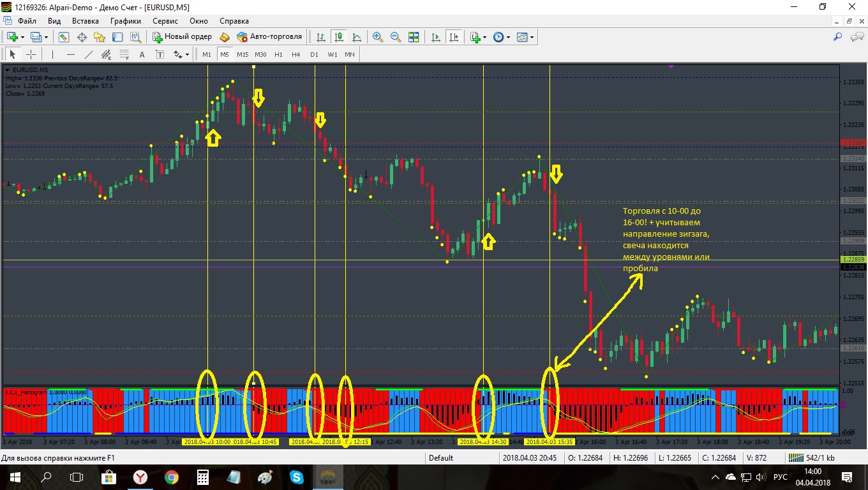
Task: Insert text label tool
Action: [x=160, y=54]
